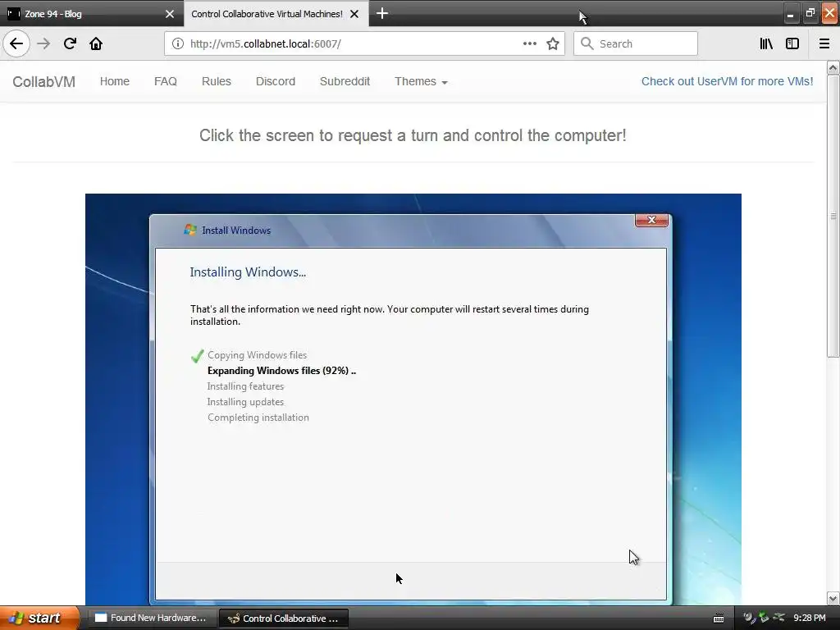Viewport: 840px width, 630px height.
Task: Select Control Collaborative taskbar button
Action: point(284,619)
